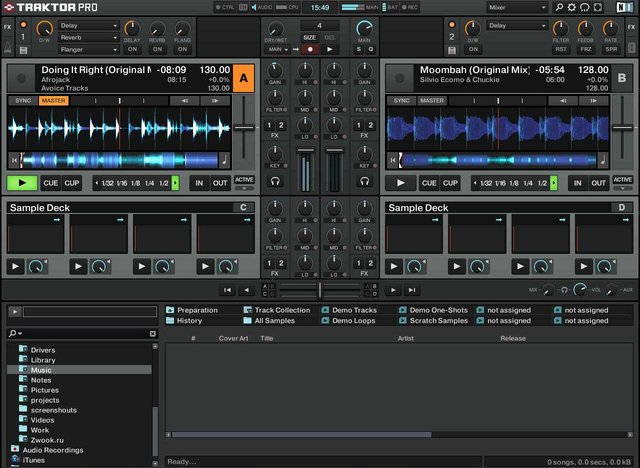Screen dimensions: 640x468
Task: Toggle headphone cue for Deck A channel
Action: 275,181
